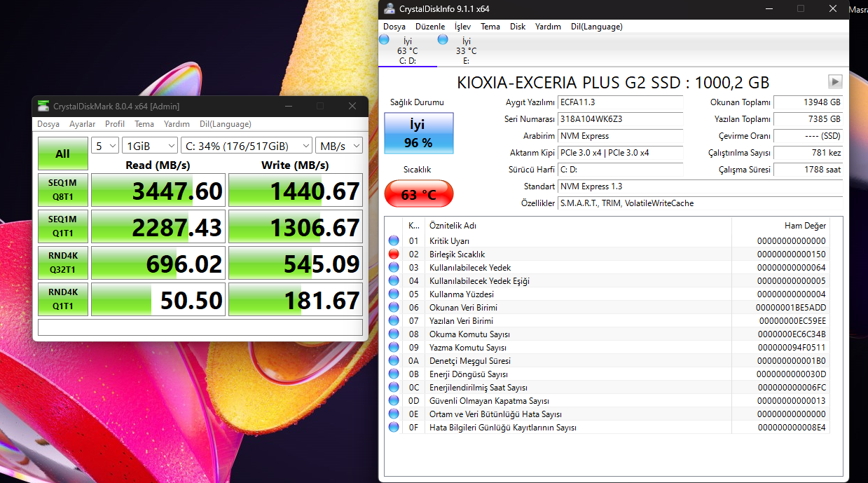
Task: Click the status dot for Enerjilendirilmiş Saat Sayısı
Action: pyautogui.click(x=393, y=387)
